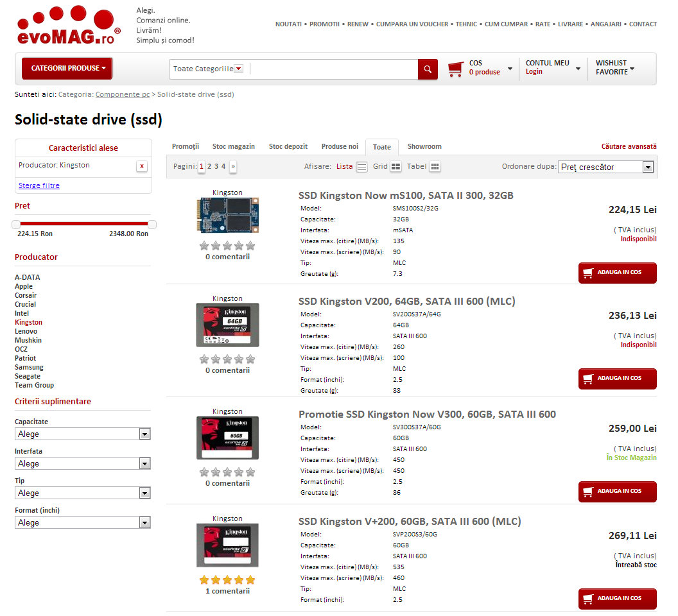Open Căutare avansată link

(x=629, y=146)
